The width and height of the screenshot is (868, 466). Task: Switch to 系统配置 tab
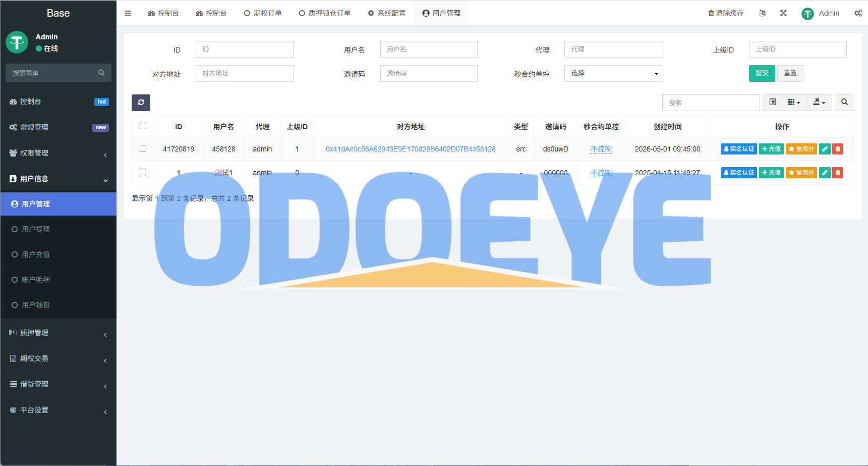(x=386, y=13)
